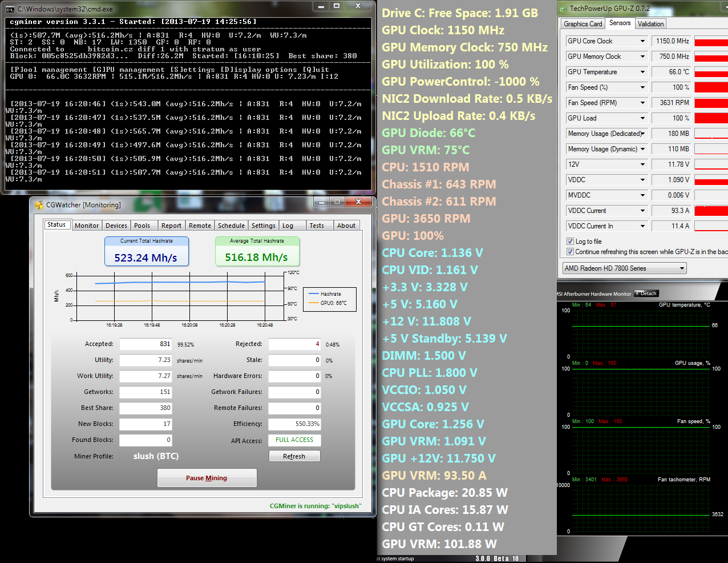This screenshot has width=728, height=563.
Task: Open the Pools tab in CGWatcher
Action: [142, 226]
